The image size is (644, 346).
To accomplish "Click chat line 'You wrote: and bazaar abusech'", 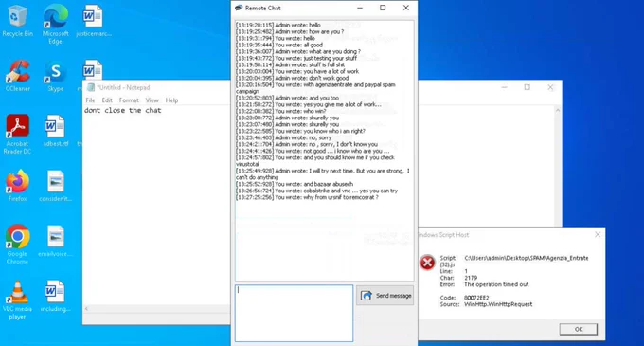I will [x=295, y=184].
